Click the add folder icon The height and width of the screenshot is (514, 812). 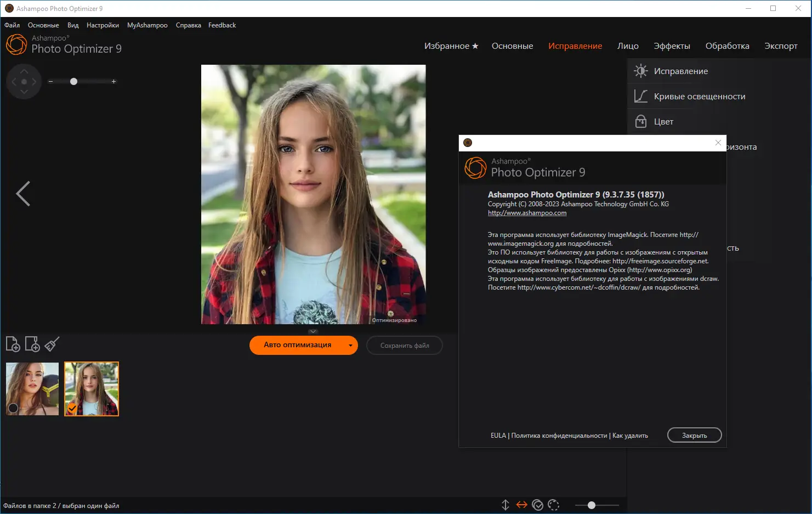click(x=32, y=344)
